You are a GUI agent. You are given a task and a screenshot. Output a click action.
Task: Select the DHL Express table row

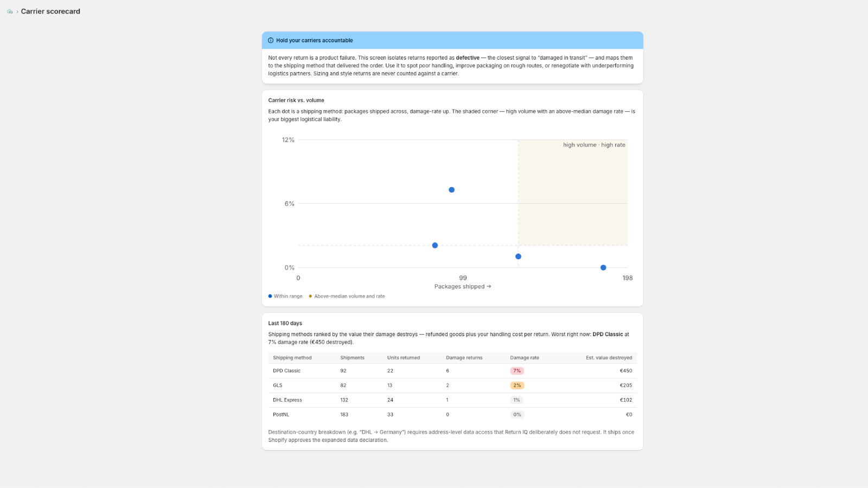(x=452, y=400)
